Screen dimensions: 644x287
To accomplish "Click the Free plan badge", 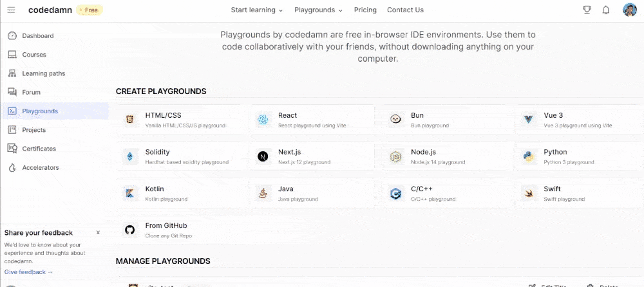I will point(90,10).
